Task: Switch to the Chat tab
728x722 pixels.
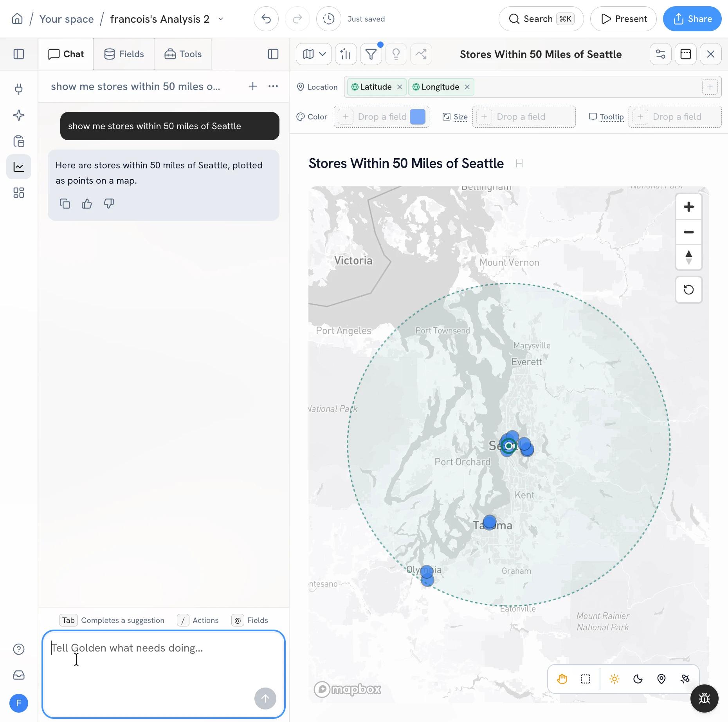Action: point(66,54)
